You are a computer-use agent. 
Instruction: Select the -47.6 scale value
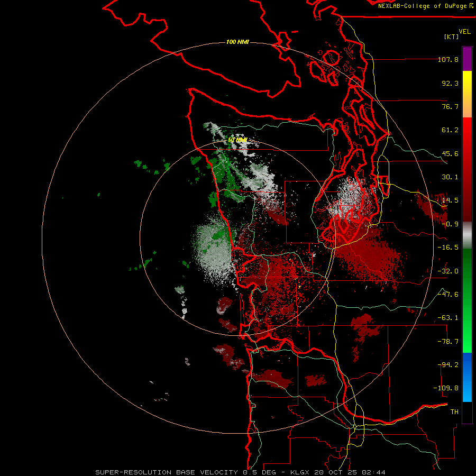(x=448, y=295)
